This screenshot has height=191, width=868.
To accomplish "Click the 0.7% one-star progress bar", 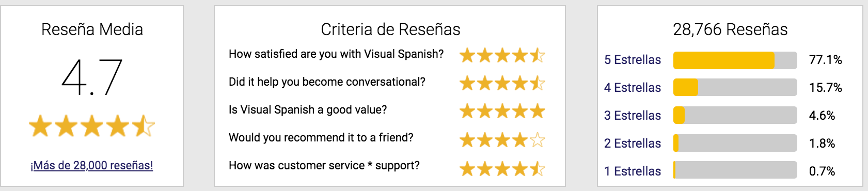I will (735, 170).
